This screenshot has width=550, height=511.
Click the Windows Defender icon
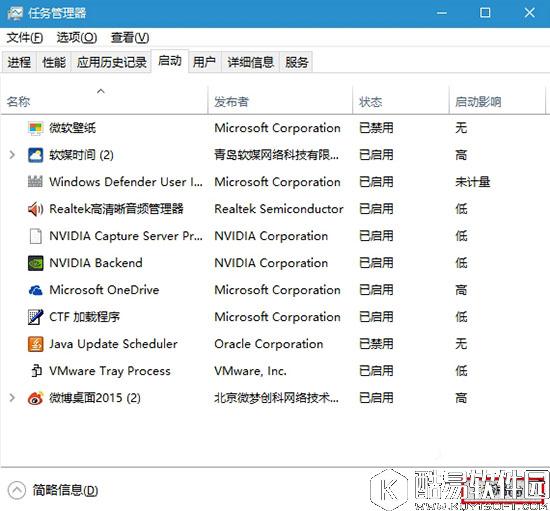(35, 182)
